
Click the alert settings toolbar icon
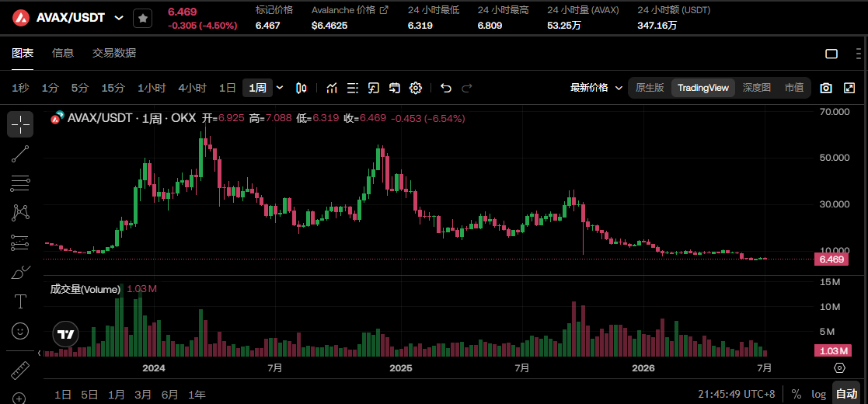(395, 88)
